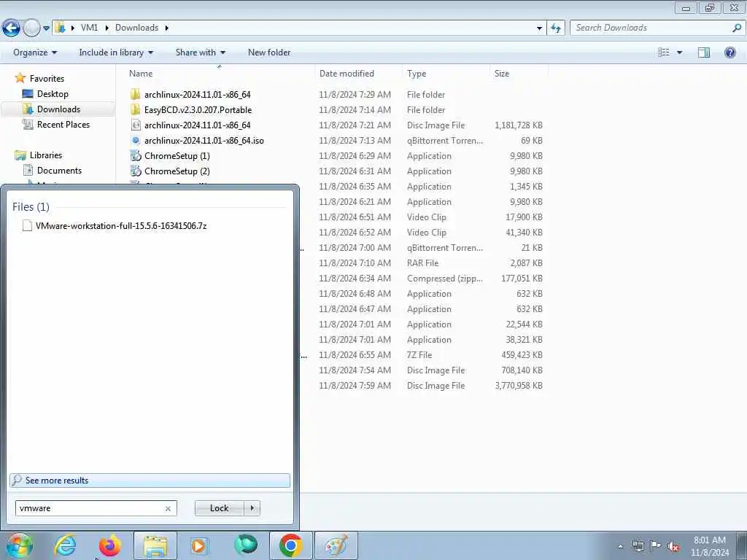
Task: Click the Downloads breadcrumb in address bar
Action: click(x=136, y=28)
